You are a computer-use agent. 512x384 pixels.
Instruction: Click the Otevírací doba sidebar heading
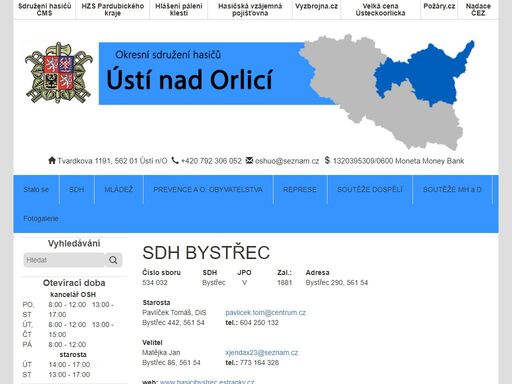coord(74,283)
